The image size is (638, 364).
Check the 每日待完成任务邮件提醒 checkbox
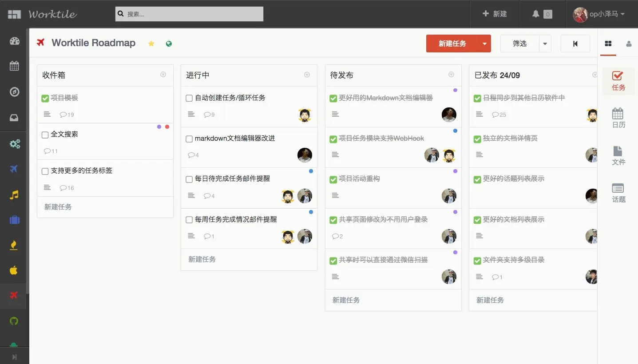coord(189,179)
